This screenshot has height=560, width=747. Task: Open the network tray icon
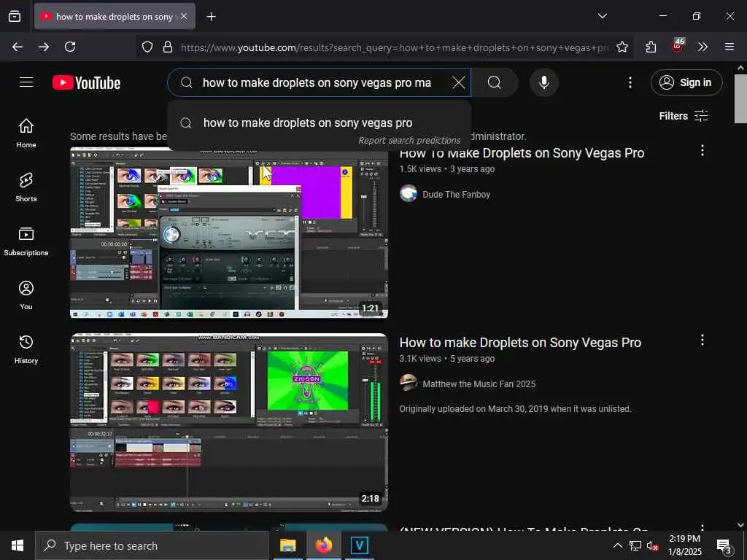click(635, 545)
